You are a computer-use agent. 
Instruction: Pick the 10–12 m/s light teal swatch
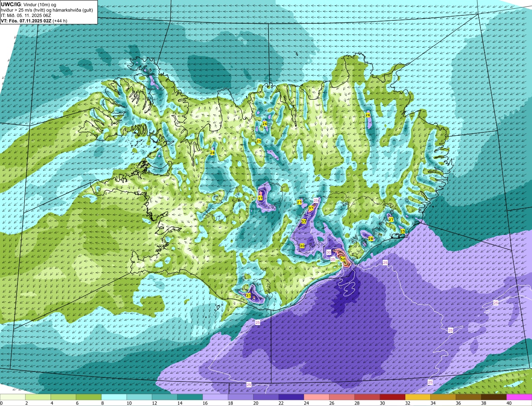(x=140, y=397)
